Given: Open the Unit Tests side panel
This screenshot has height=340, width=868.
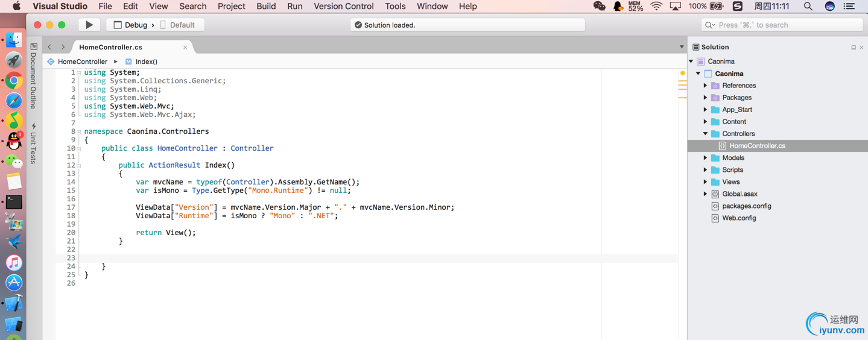Looking at the screenshot, I should (34, 143).
